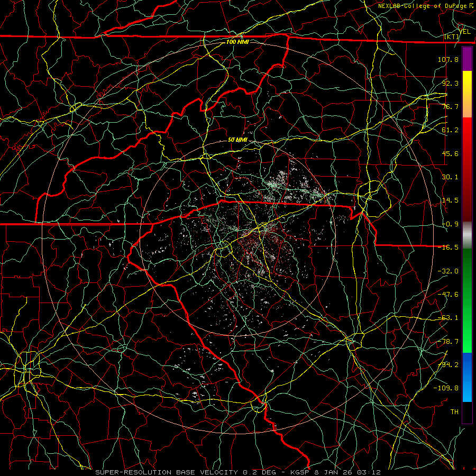Click the 76.7 velocity scale value
The width and height of the screenshot is (476, 476).
click(x=450, y=106)
